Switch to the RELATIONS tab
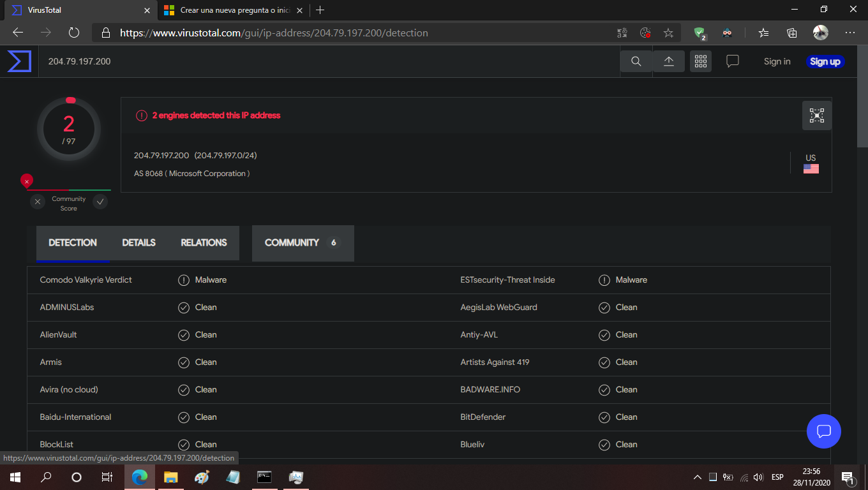This screenshot has height=490, width=868. [x=204, y=242]
